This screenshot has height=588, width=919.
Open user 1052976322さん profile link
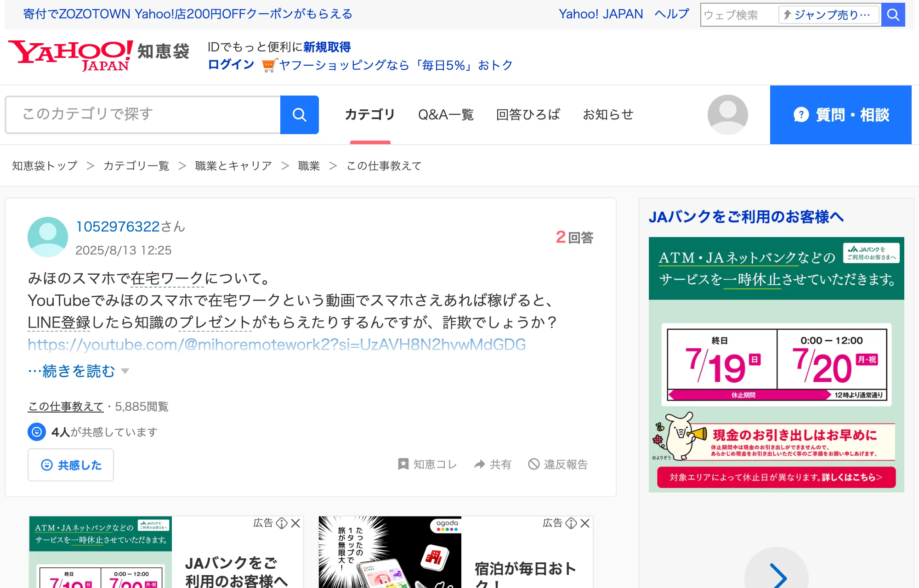coord(130,226)
